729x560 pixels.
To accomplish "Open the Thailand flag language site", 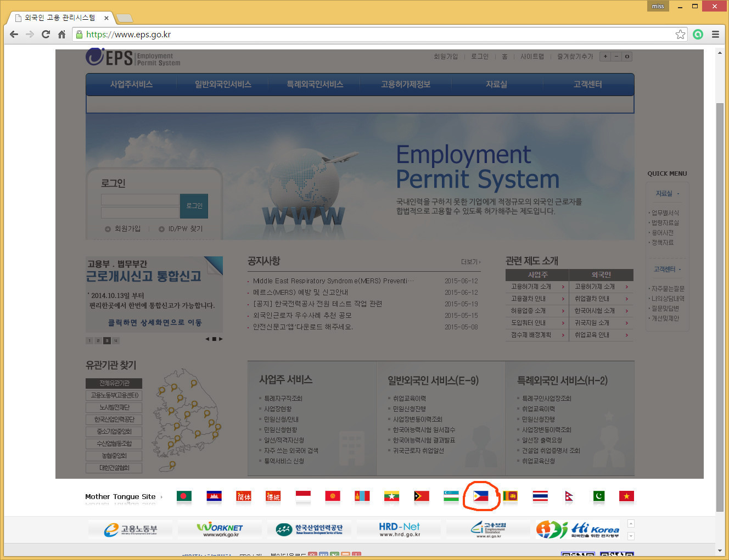I will click(540, 496).
